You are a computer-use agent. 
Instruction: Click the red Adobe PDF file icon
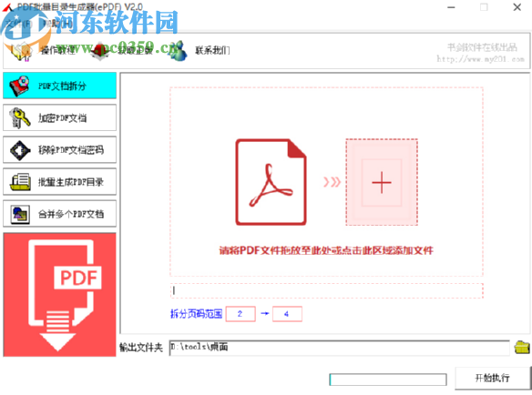click(271, 182)
